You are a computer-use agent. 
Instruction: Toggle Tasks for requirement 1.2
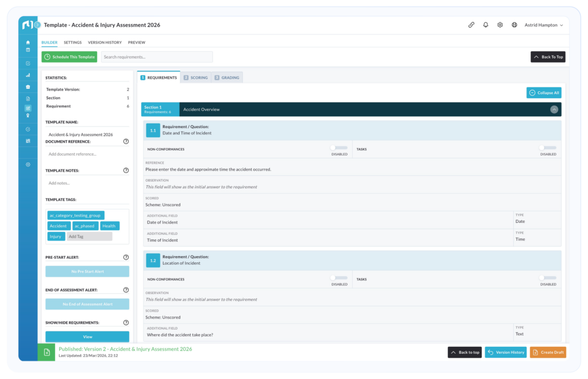coord(548,278)
